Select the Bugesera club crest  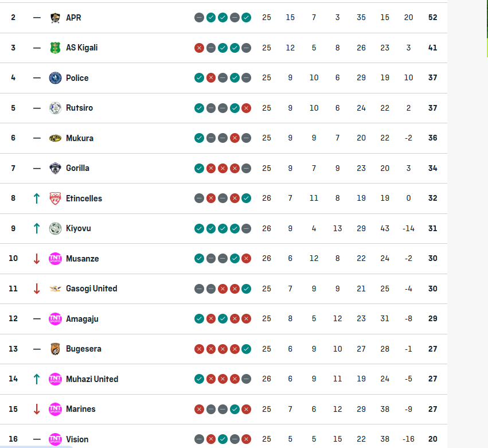(x=55, y=349)
